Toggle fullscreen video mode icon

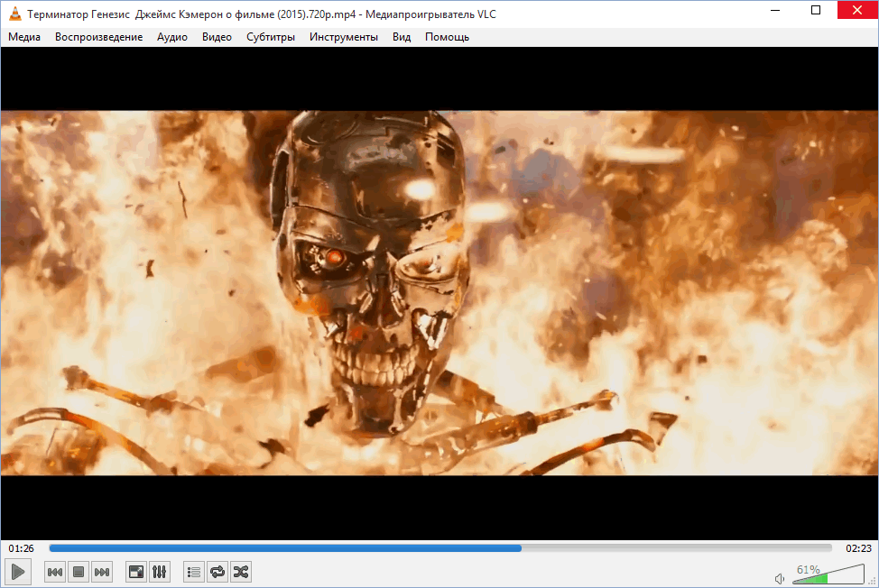(136, 572)
